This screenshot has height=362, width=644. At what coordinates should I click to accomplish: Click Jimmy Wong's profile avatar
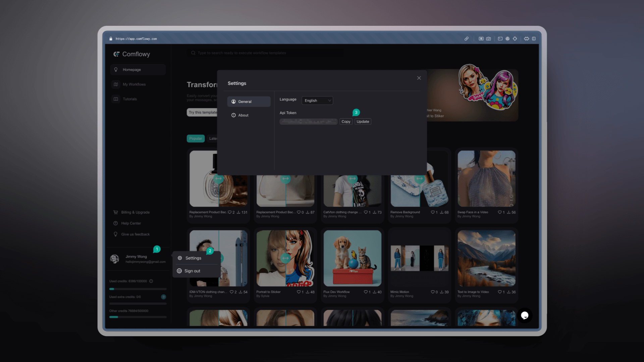click(x=115, y=259)
